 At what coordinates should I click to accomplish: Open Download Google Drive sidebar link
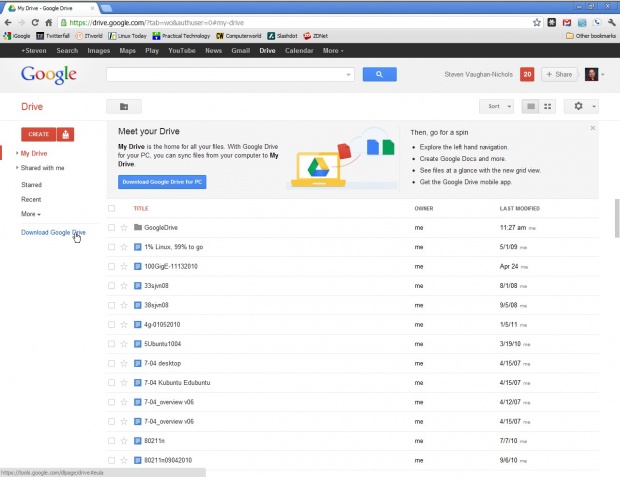click(53, 233)
